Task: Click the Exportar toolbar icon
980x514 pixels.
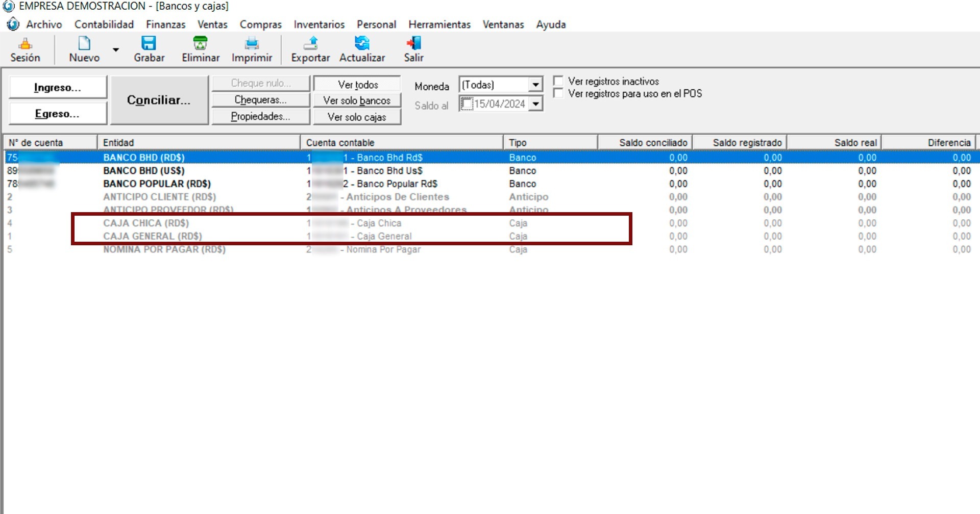Action: pos(310,44)
